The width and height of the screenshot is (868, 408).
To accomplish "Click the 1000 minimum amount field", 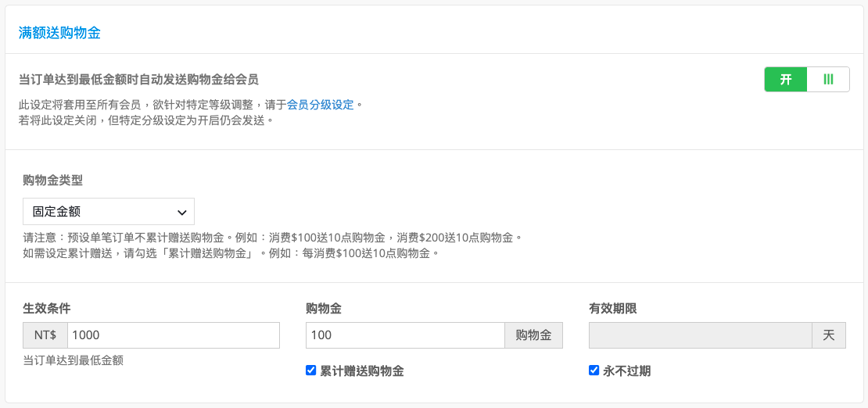I will (174, 335).
